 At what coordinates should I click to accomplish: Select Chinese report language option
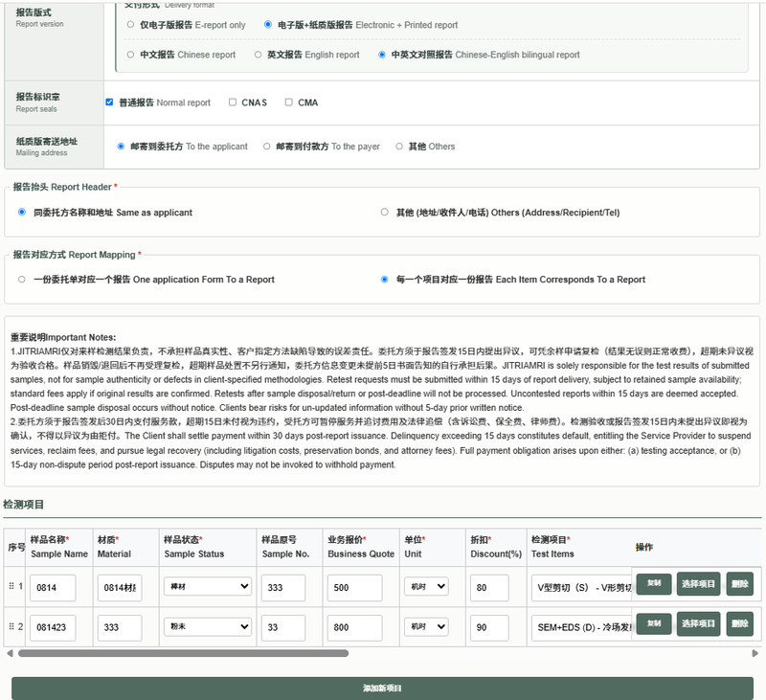[130, 55]
